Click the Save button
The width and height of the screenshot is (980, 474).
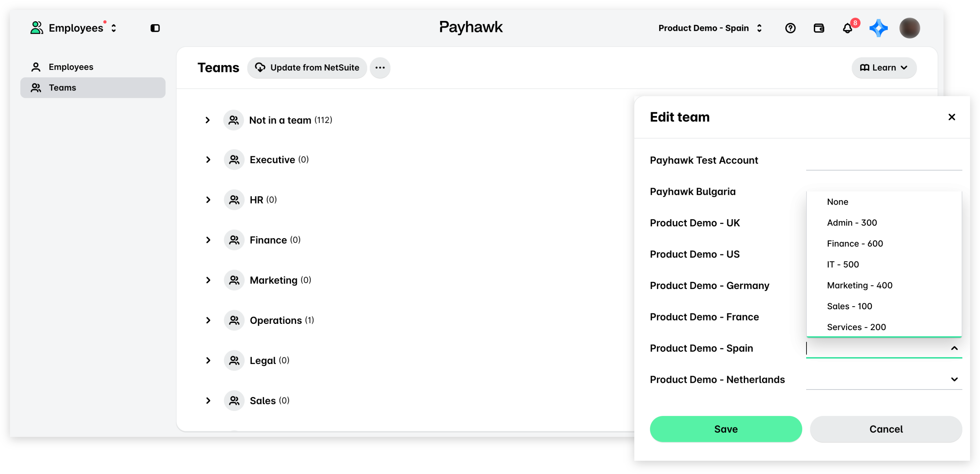click(726, 429)
